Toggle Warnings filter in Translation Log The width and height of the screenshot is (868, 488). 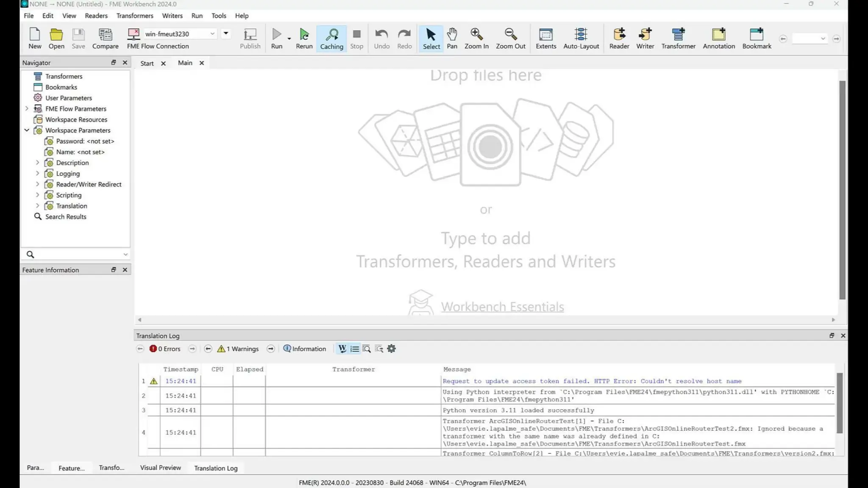point(239,349)
